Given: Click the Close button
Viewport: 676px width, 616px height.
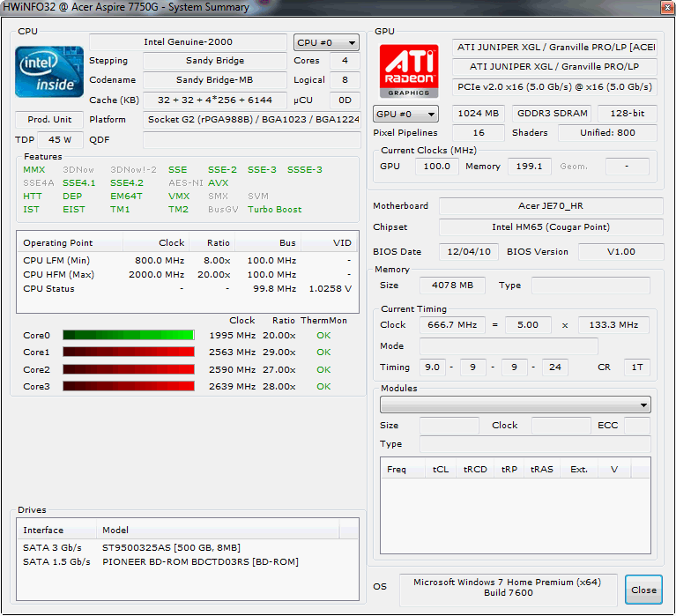Looking at the screenshot, I should [x=643, y=590].
